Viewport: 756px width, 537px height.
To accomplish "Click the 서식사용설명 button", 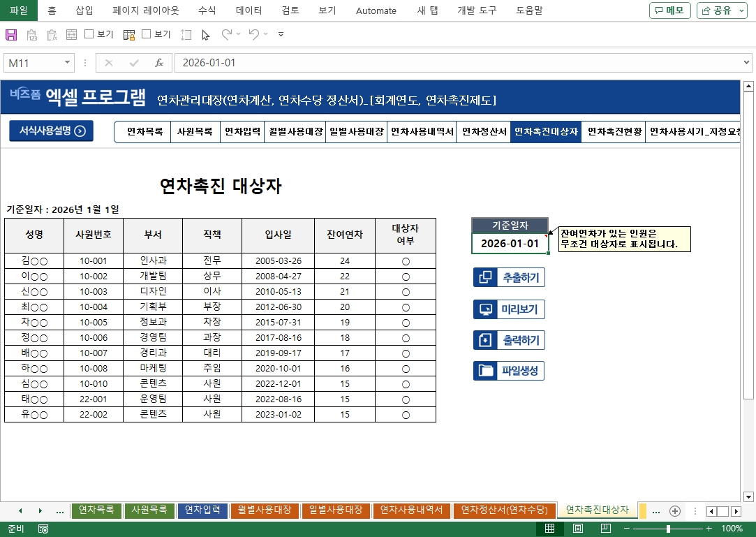I will pos(51,131).
